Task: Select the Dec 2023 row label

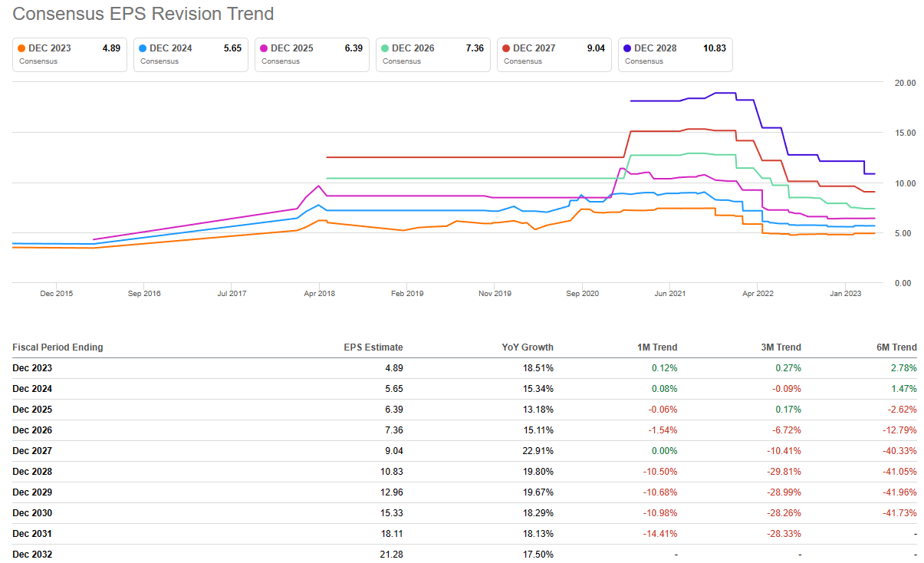Action: point(32,368)
